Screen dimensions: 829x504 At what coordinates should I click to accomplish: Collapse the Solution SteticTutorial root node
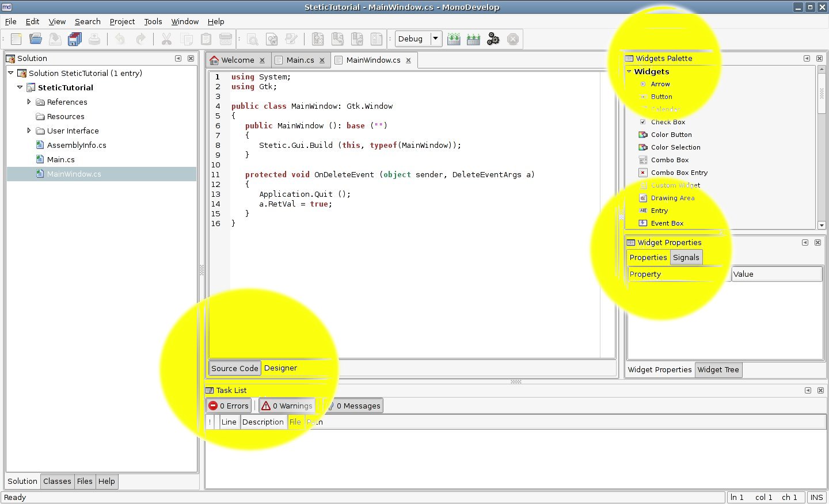[x=11, y=73]
